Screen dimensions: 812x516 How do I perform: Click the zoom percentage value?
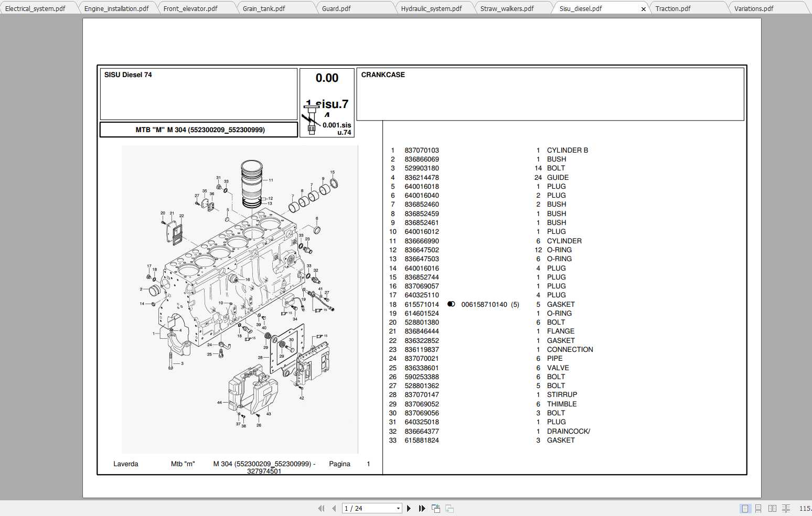pos(806,508)
